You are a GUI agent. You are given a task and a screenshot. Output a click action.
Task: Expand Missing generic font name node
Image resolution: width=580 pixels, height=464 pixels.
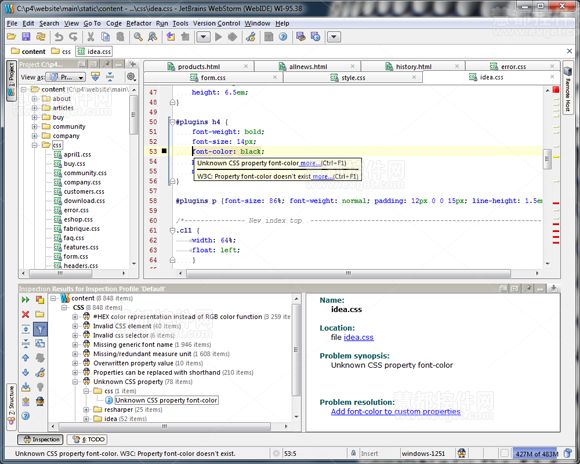tap(75, 344)
